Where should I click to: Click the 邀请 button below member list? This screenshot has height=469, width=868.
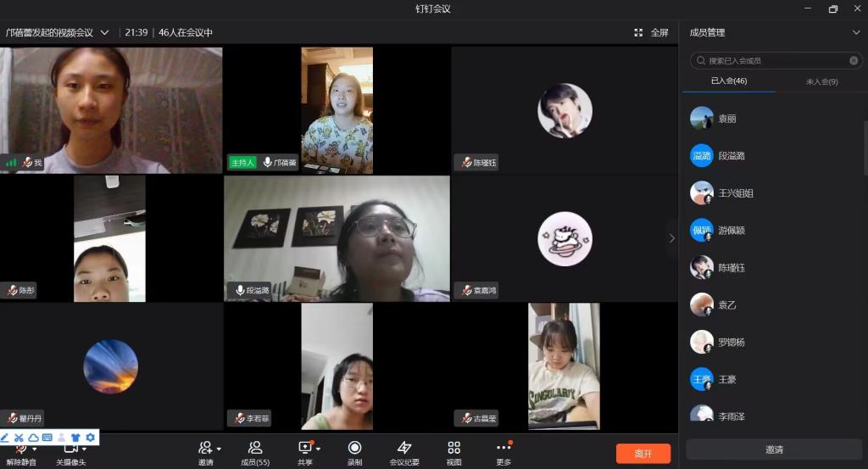[x=773, y=449]
